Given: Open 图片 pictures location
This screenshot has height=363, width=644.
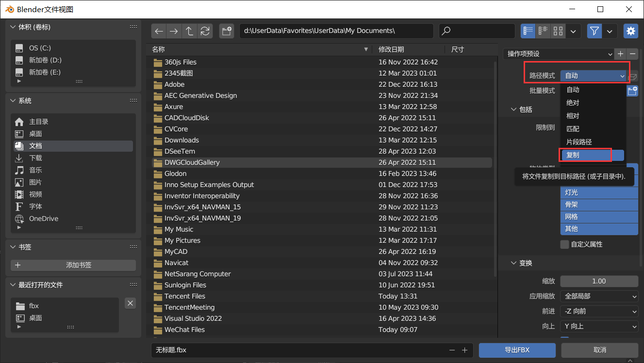Looking at the screenshot, I should (73, 182).
